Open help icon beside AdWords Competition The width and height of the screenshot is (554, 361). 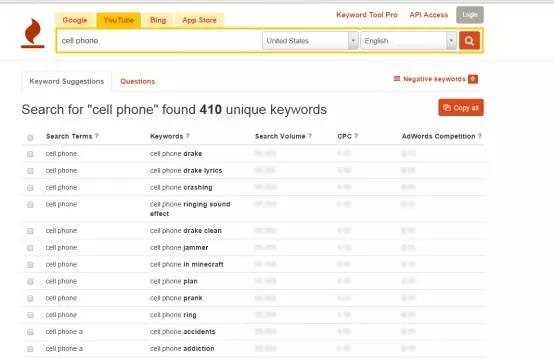pyautogui.click(x=480, y=136)
